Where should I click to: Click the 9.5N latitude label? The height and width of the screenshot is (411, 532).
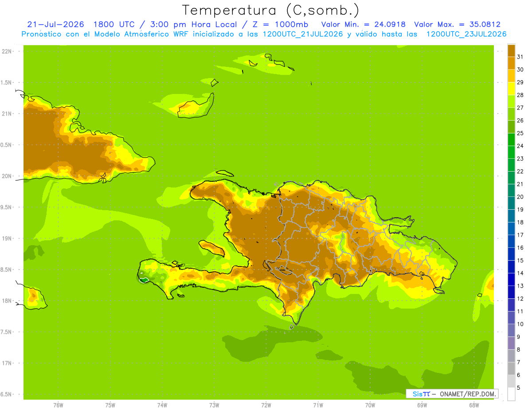pos(7,207)
